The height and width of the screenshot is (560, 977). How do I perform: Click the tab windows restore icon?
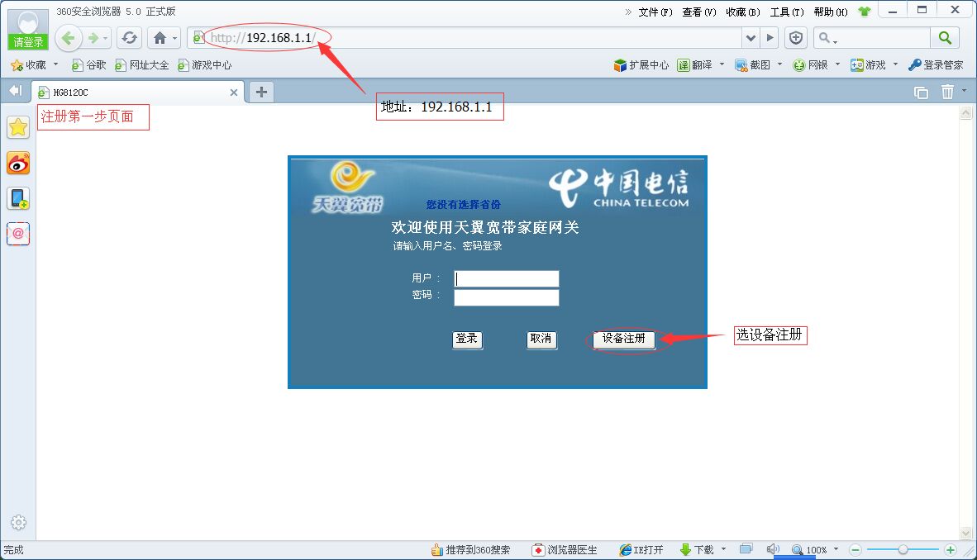click(920, 93)
